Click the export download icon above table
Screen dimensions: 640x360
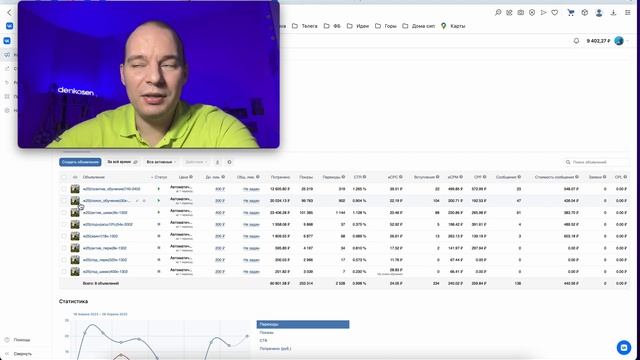(x=218, y=162)
